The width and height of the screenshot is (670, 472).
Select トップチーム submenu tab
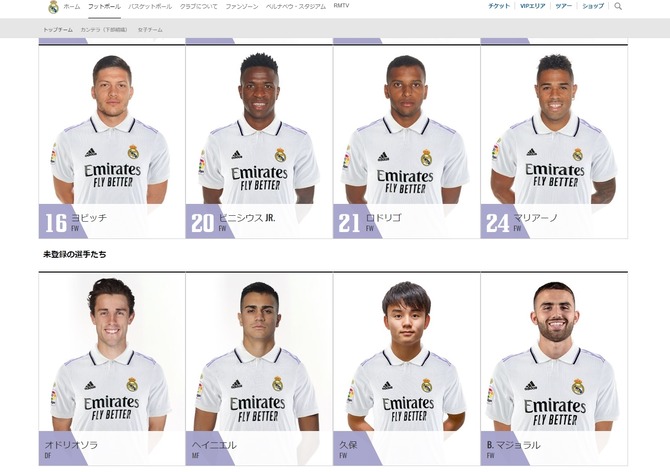(x=58, y=30)
